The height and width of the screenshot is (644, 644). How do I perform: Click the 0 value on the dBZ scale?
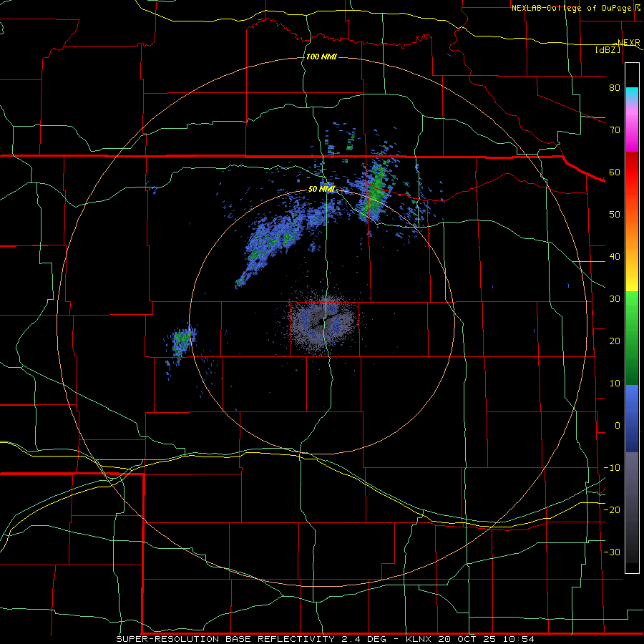618,426
